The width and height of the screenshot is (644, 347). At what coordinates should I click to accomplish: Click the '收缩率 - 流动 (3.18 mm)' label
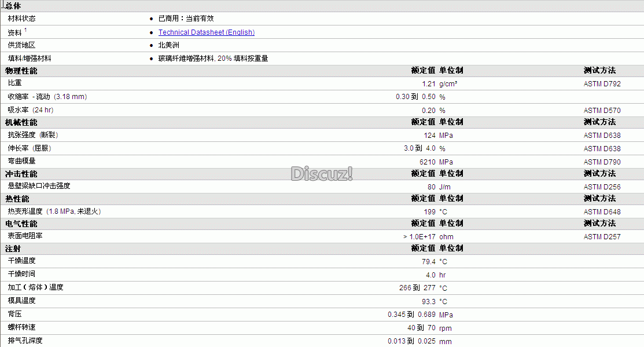[x=47, y=97]
